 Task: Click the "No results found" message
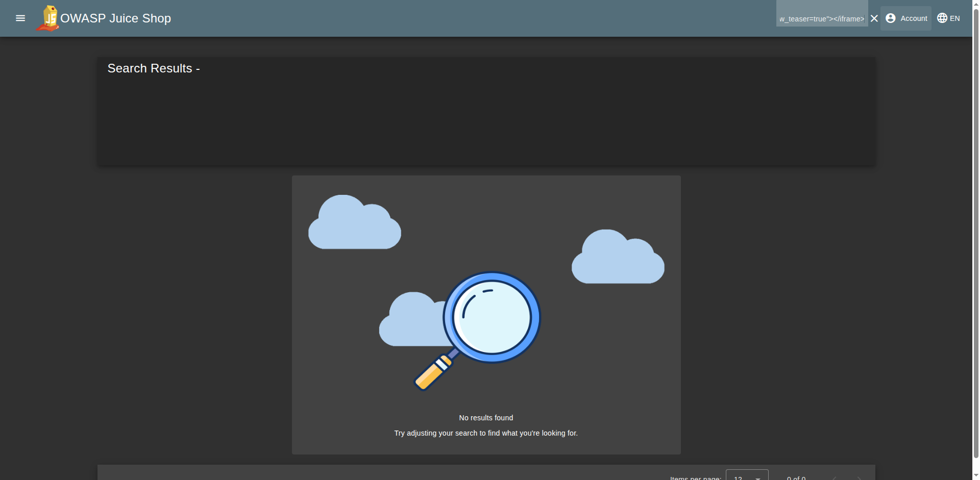coord(486,418)
